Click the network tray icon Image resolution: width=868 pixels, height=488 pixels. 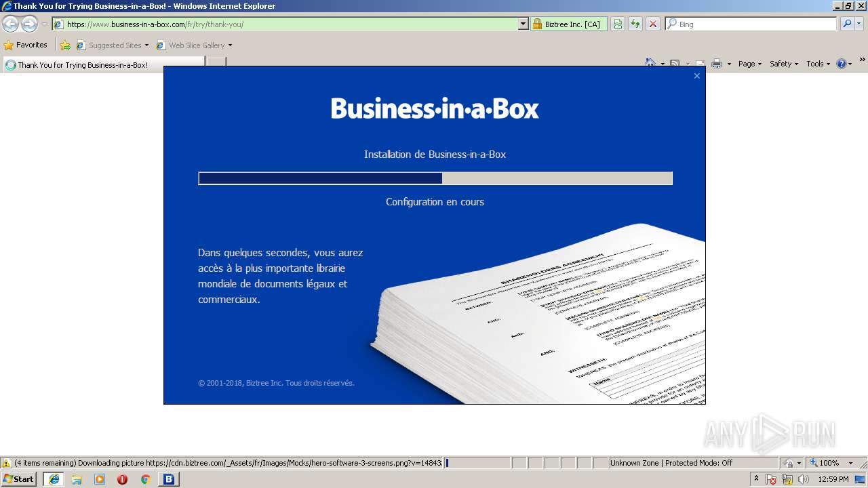pyautogui.click(x=787, y=479)
